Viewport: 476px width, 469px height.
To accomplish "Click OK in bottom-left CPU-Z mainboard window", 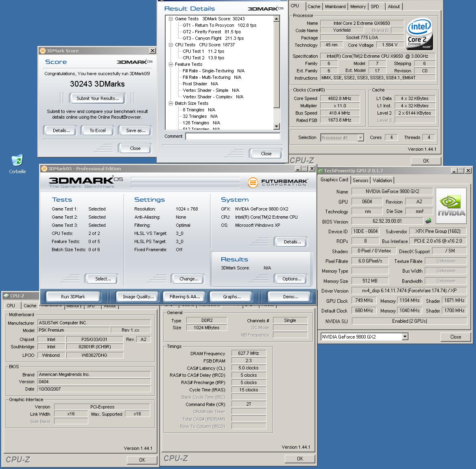I will click(142, 460).
